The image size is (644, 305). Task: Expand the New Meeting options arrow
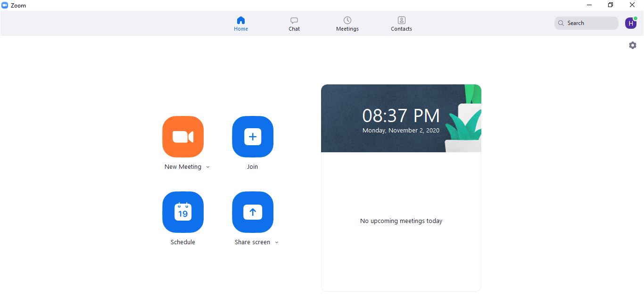(208, 167)
